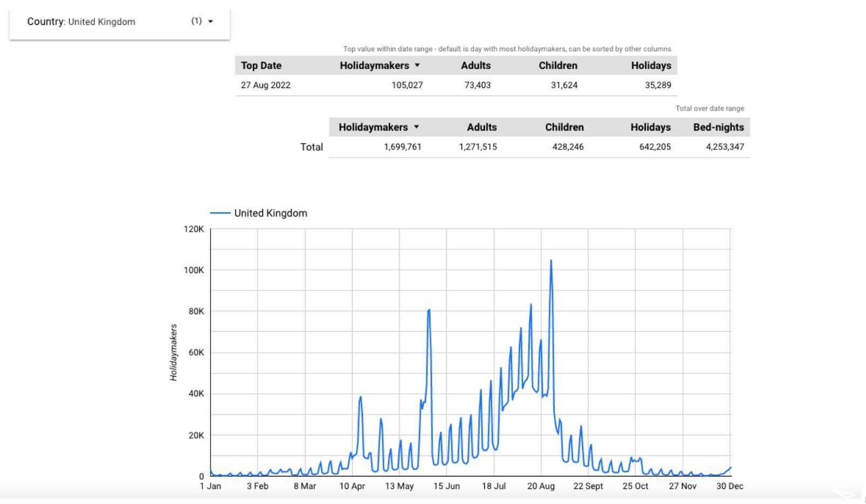Select the 4,253,347 bed-nights value
The height and width of the screenshot is (504, 866).
tap(725, 147)
